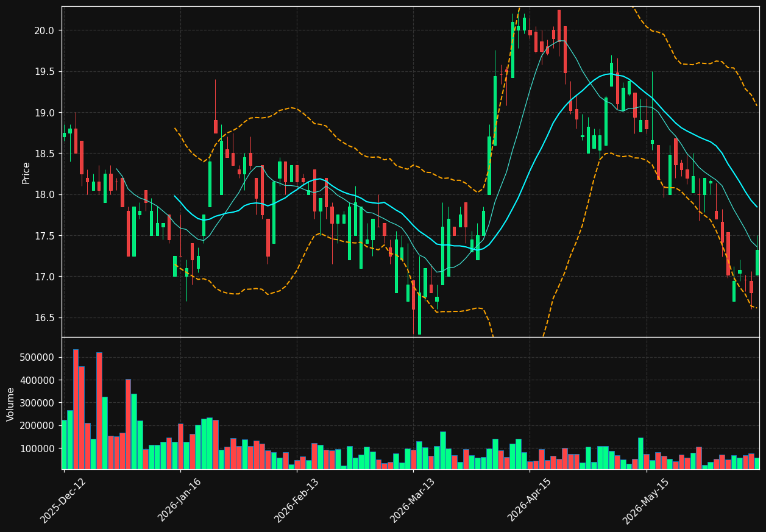Click the 2026-Feb-13 date label
The image size is (766, 532).
point(296,501)
